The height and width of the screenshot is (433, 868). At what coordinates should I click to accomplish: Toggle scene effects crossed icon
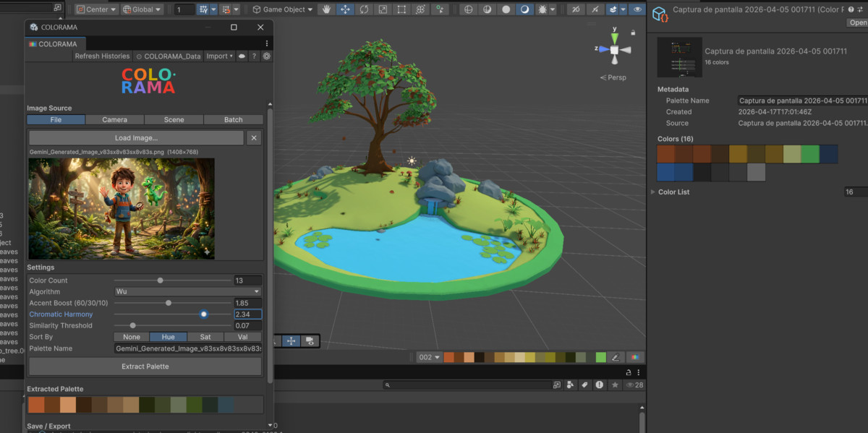pos(595,9)
